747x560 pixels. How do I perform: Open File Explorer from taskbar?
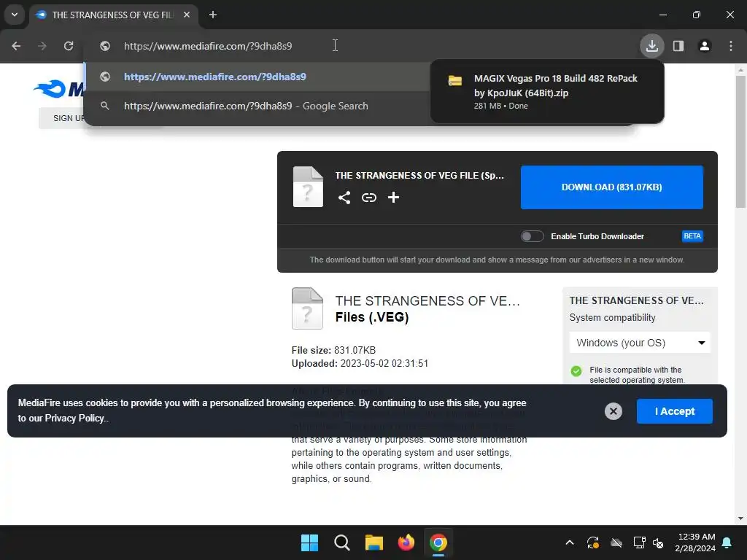point(374,542)
